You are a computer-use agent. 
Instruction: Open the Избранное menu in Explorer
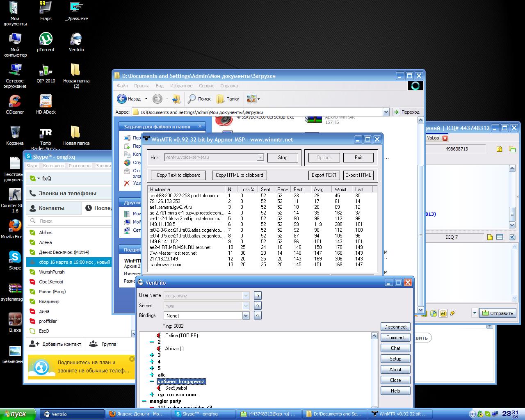pos(181,86)
